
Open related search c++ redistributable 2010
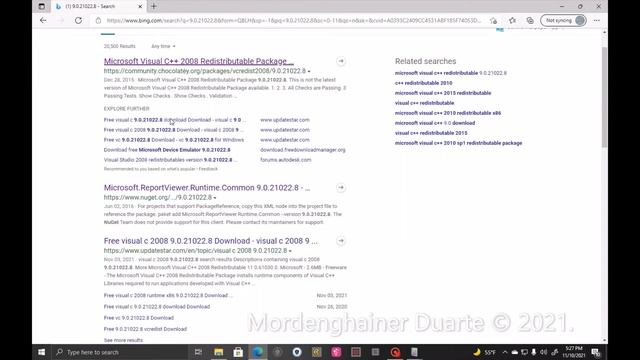[x=423, y=83]
